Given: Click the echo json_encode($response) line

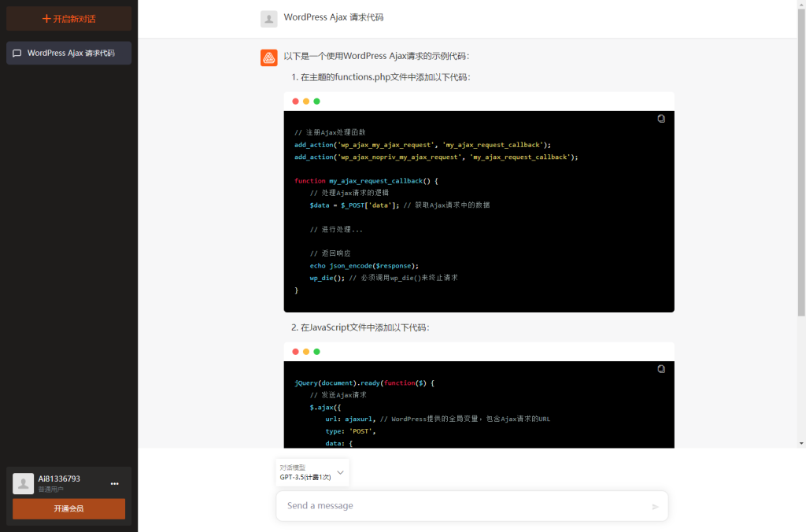Looking at the screenshot, I should tap(364, 266).
